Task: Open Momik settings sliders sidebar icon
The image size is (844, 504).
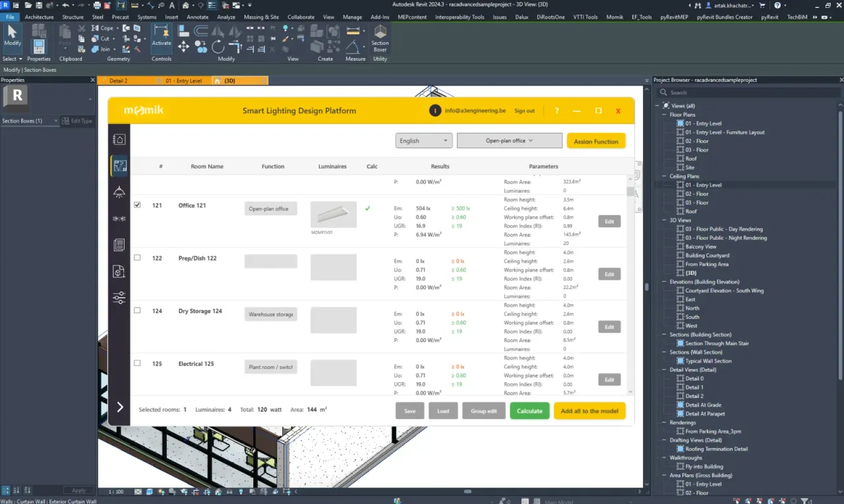Action: pyautogui.click(x=119, y=298)
